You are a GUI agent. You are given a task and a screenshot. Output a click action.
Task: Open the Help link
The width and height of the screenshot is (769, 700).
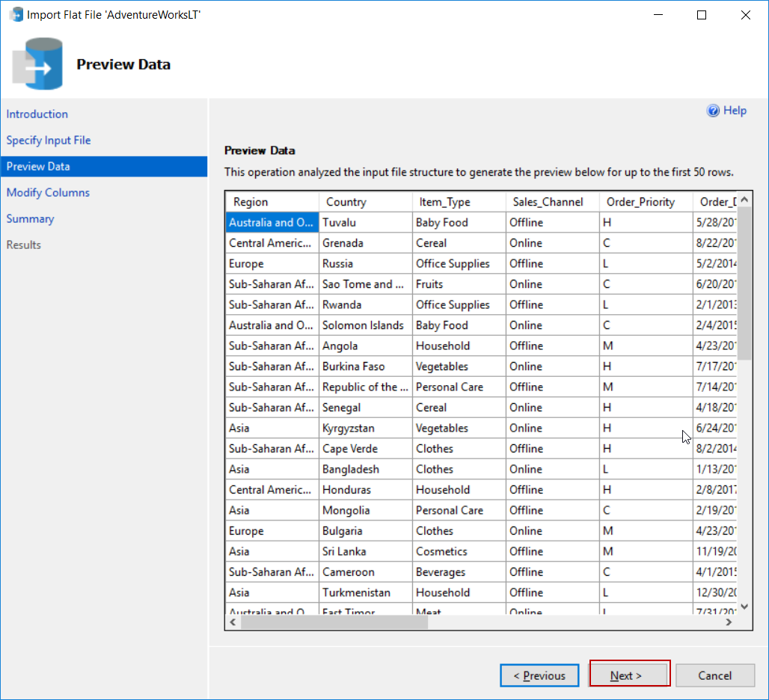(x=735, y=111)
